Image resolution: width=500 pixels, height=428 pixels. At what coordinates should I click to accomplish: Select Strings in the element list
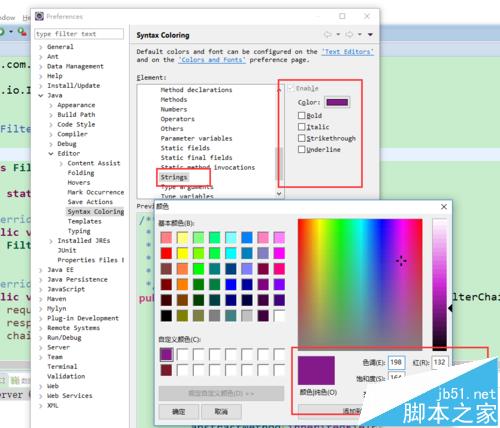(x=174, y=177)
